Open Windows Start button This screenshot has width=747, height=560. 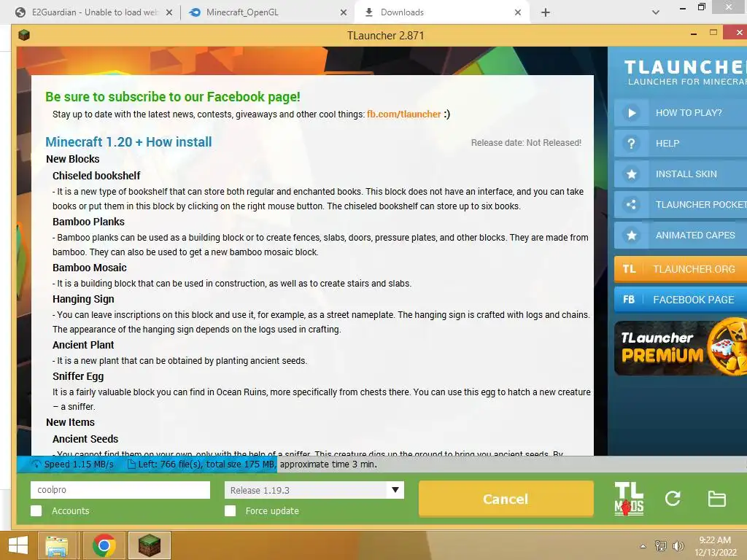click(x=18, y=545)
